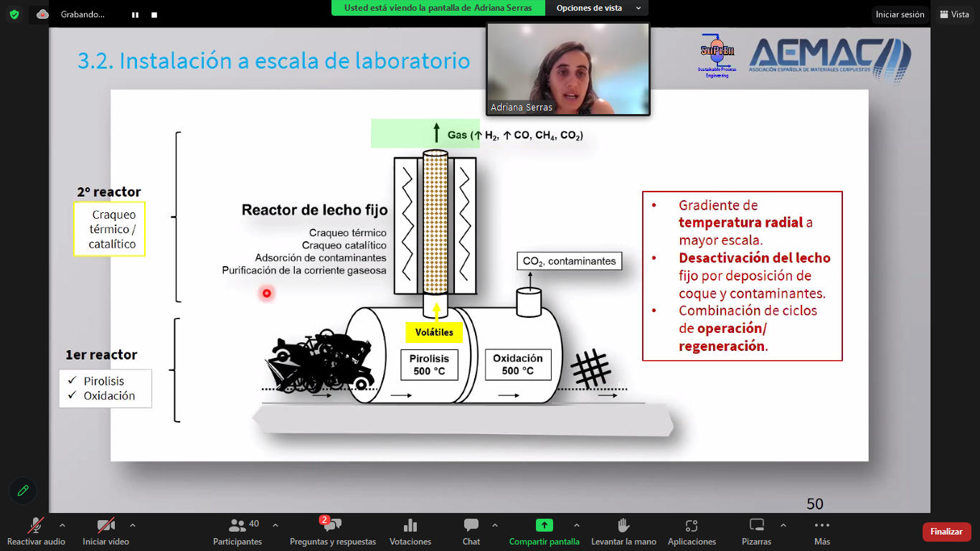Expand share options arrow beside Compartir pantalla

pyautogui.click(x=577, y=525)
